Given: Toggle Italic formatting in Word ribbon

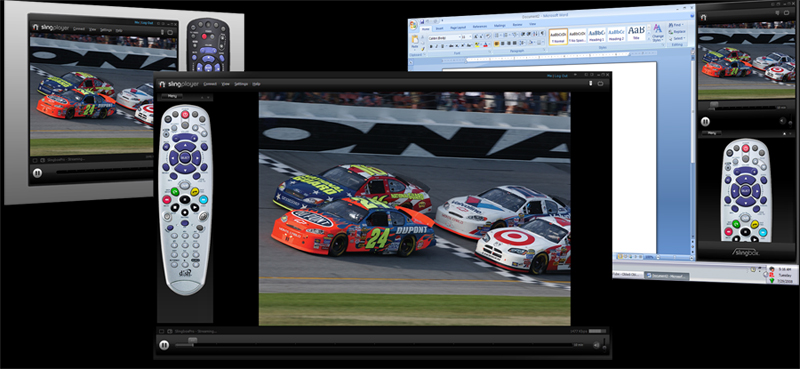Looking at the screenshot, I should (436, 46).
